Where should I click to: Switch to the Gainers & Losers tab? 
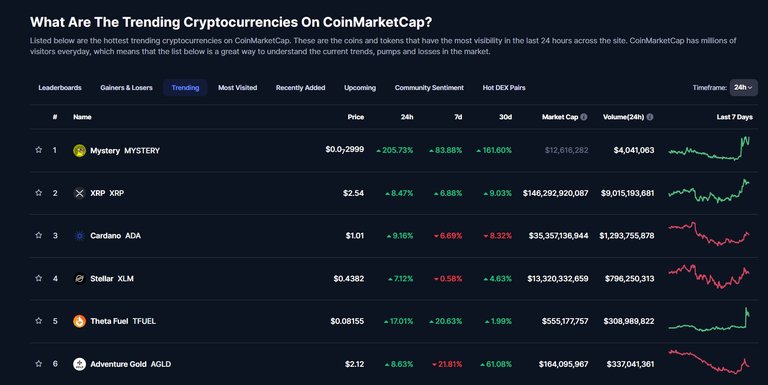126,88
